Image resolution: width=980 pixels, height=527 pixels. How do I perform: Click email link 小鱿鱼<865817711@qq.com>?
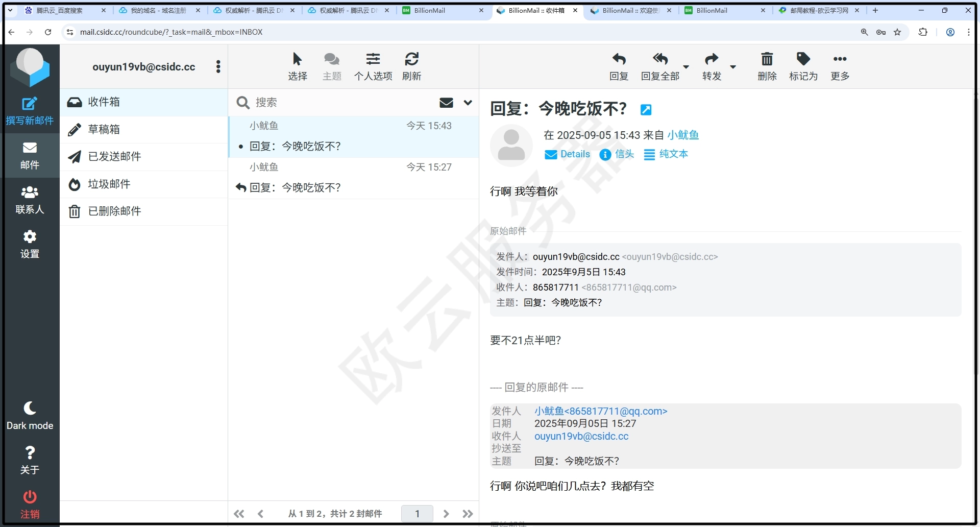(601, 411)
